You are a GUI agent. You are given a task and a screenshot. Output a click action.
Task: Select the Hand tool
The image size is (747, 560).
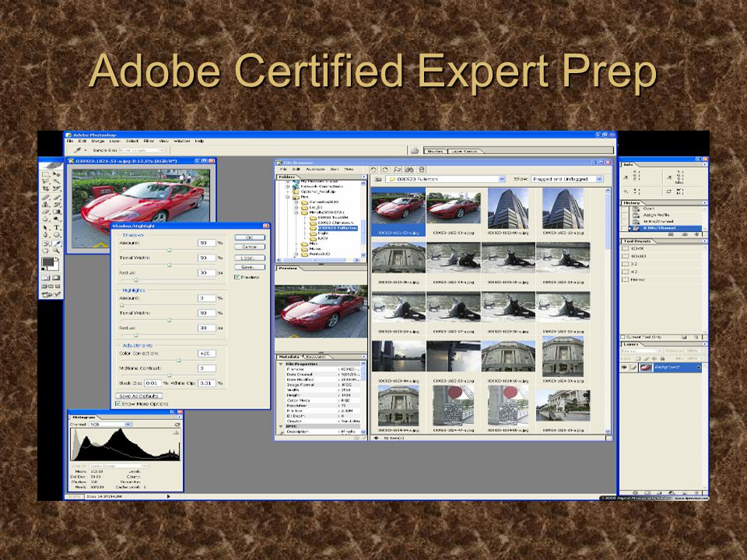pyautogui.click(x=46, y=250)
